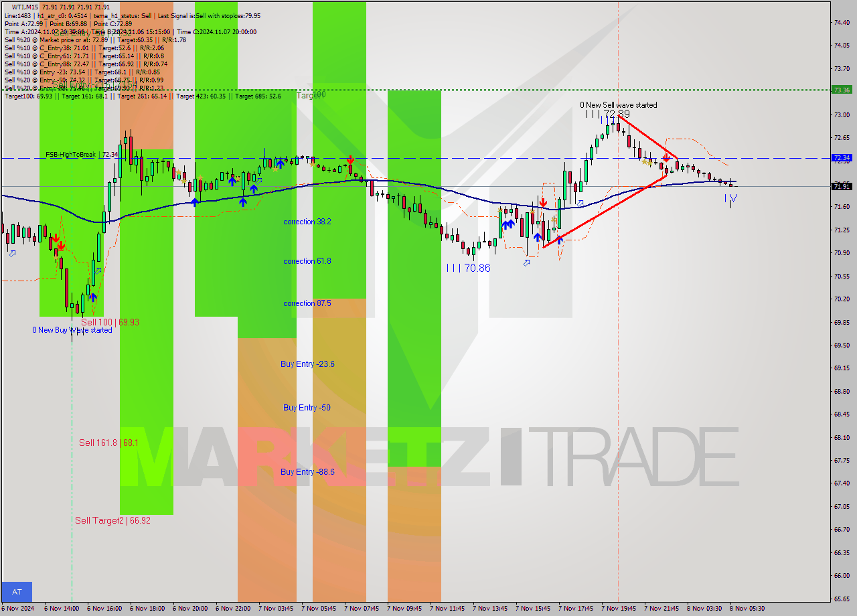Click the 74.40 price axis label
857x616 pixels.
click(x=842, y=22)
